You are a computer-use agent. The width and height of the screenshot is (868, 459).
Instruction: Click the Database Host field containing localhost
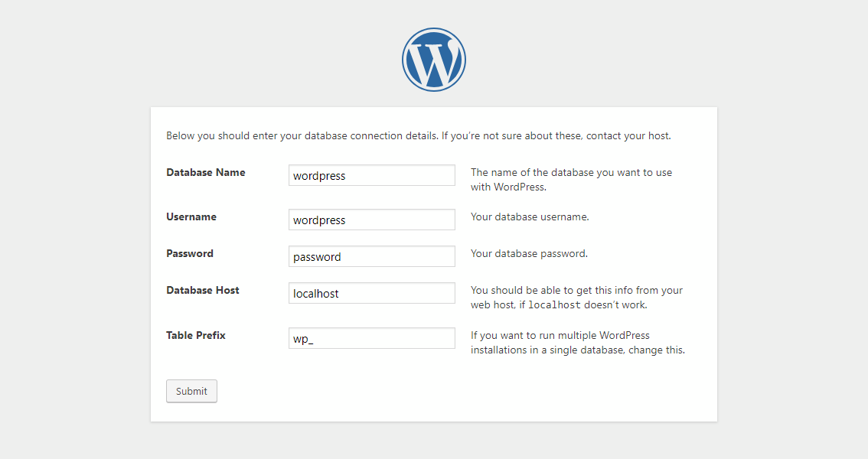pos(371,293)
